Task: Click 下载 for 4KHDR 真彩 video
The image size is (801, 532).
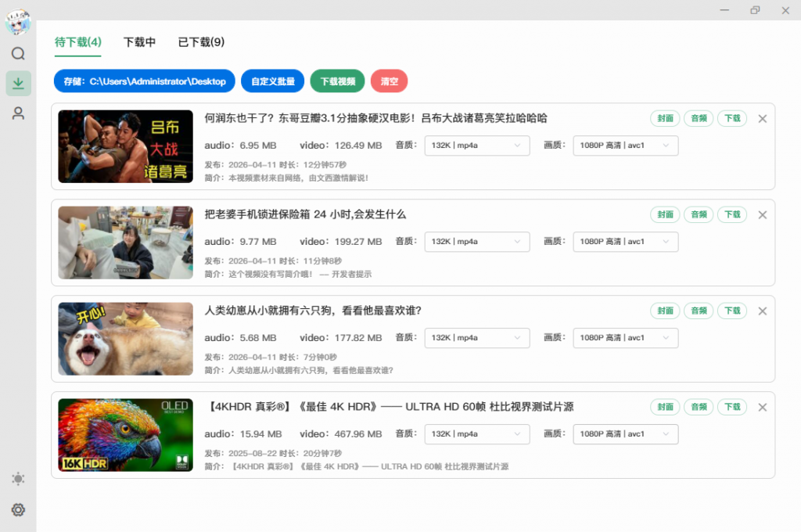Action: tap(732, 407)
